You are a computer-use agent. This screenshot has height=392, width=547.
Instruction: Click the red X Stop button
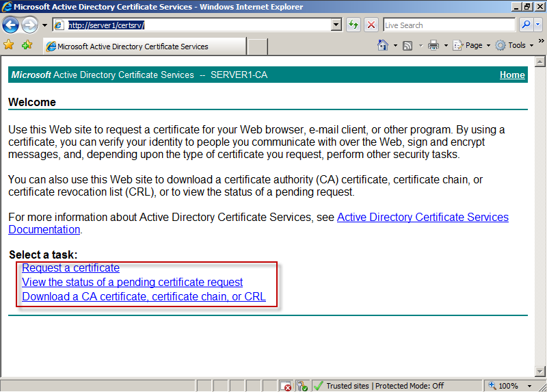coord(371,25)
